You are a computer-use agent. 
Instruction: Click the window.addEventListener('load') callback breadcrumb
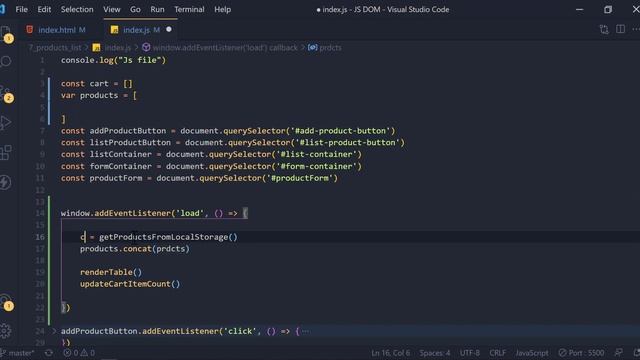220,48
